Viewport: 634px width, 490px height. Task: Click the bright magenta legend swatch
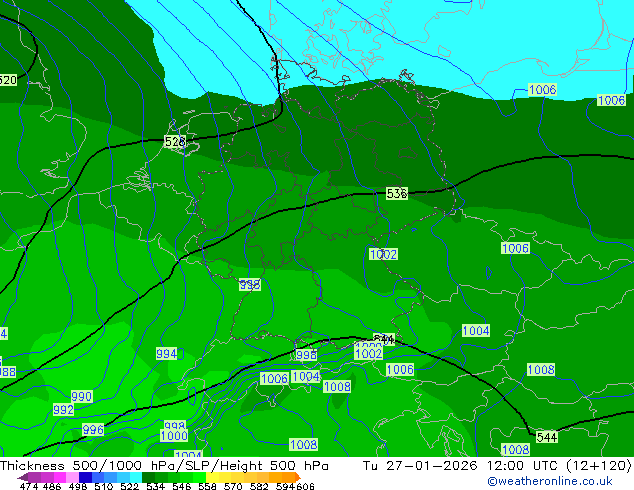[60, 477]
